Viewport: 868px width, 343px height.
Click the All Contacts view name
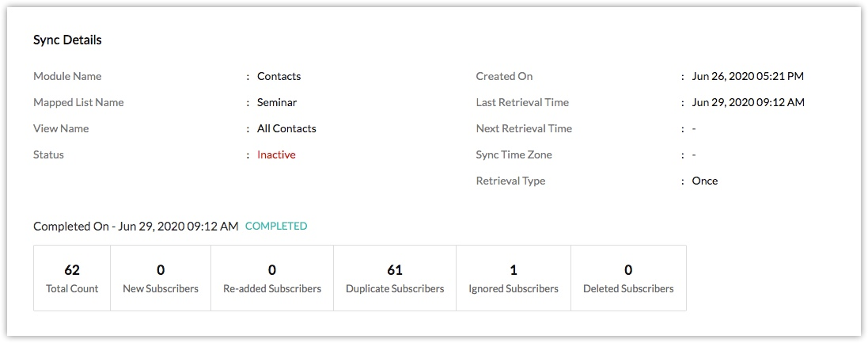point(286,128)
